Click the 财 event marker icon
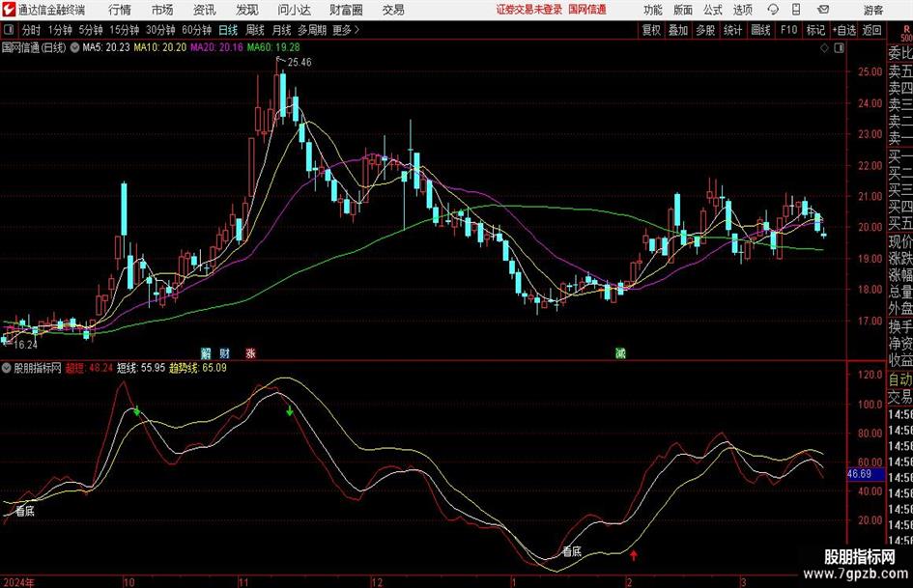Image resolution: width=913 pixels, height=588 pixels. (225, 352)
